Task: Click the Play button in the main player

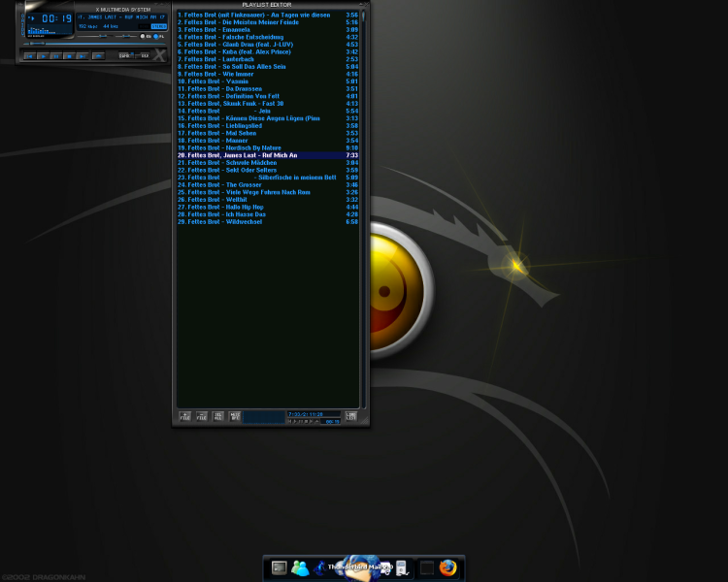Action: coord(43,56)
